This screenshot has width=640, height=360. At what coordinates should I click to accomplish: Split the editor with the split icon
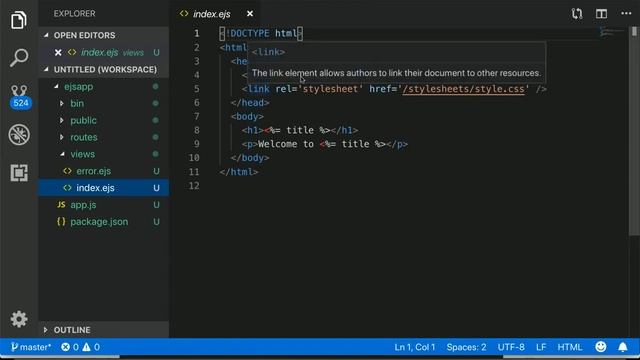pyautogui.click(x=601, y=14)
